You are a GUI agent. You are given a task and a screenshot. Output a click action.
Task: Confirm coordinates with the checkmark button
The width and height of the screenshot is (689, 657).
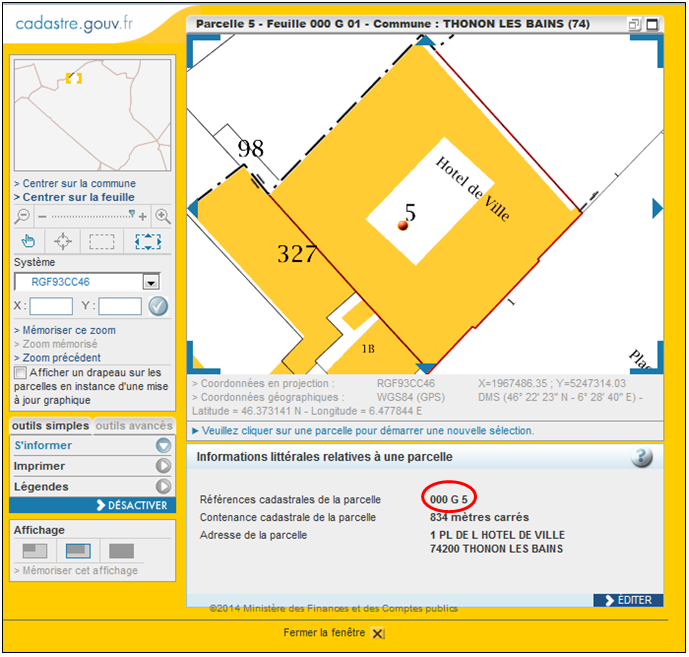tap(158, 307)
